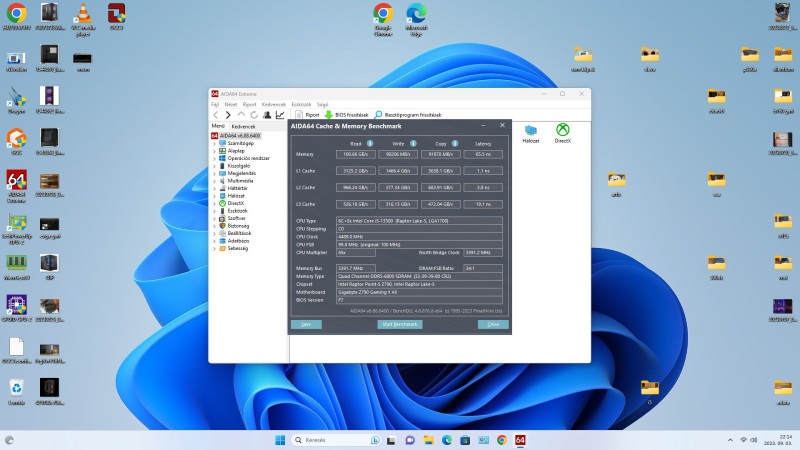Open the Hálózat icon in right pane

click(531, 134)
